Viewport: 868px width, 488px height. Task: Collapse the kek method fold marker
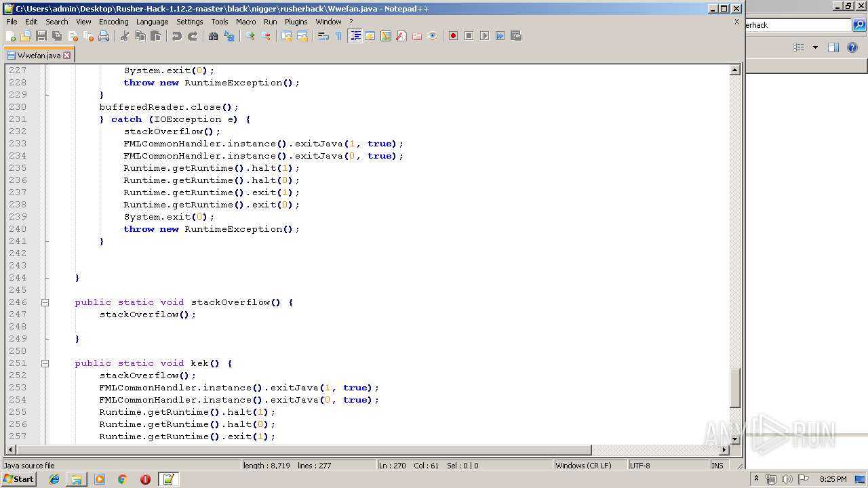(x=45, y=363)
